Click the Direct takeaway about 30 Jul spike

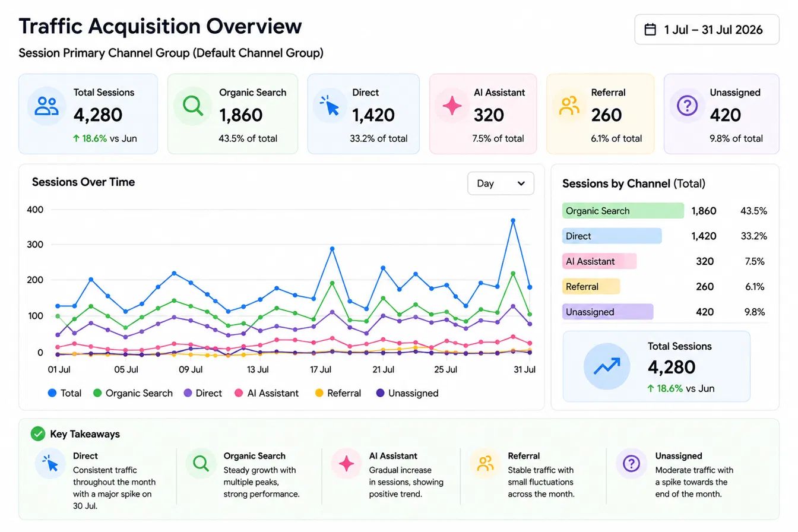pyautogui.click(x=114, y=488)
